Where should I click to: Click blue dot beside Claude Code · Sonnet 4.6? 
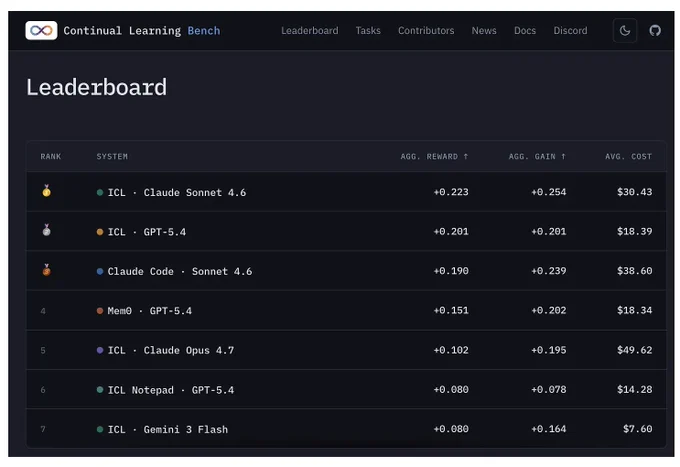100,271
